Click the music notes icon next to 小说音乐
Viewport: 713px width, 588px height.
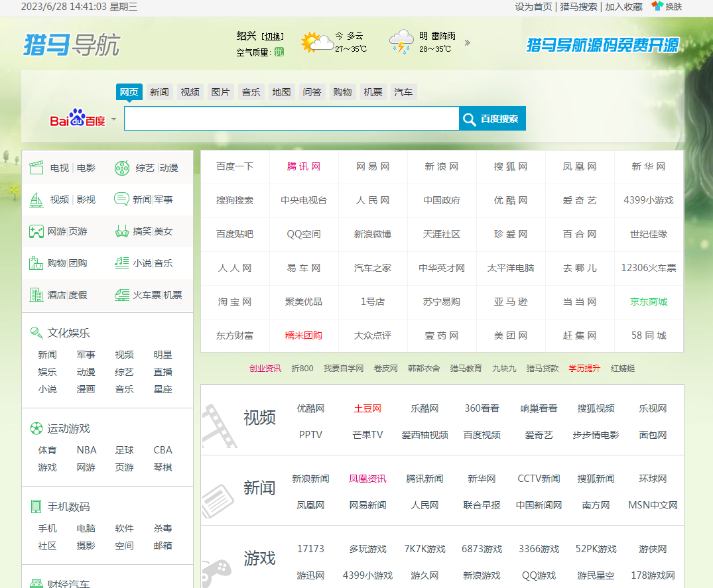click(x=122, y=263)
